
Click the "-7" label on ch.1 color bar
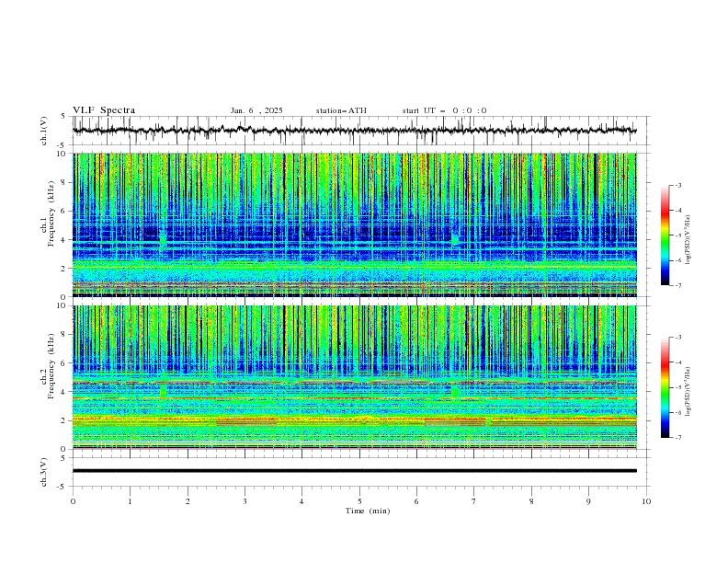pos(678,285)
